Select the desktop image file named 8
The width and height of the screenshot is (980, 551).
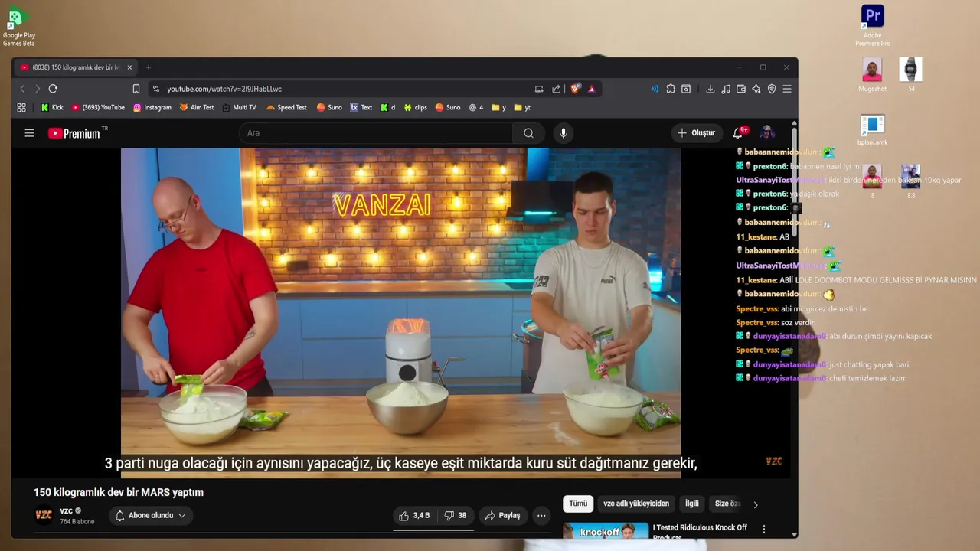coord(872,182)
